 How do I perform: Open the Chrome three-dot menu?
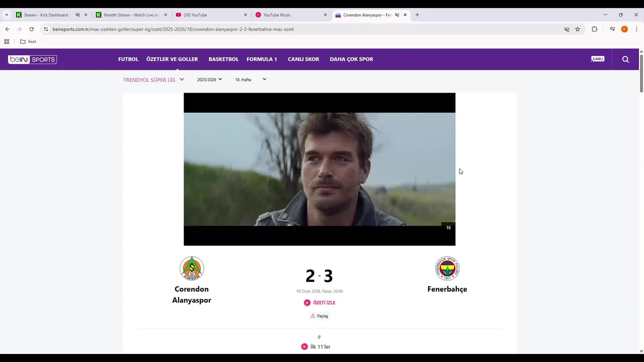click(x=636, y=29)
